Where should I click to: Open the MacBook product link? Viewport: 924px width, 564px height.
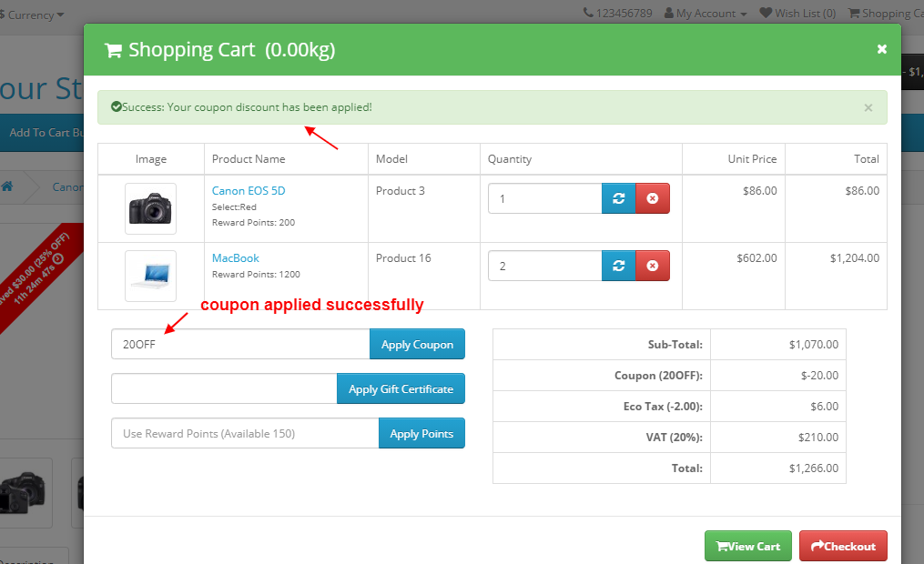coord(236,258)
